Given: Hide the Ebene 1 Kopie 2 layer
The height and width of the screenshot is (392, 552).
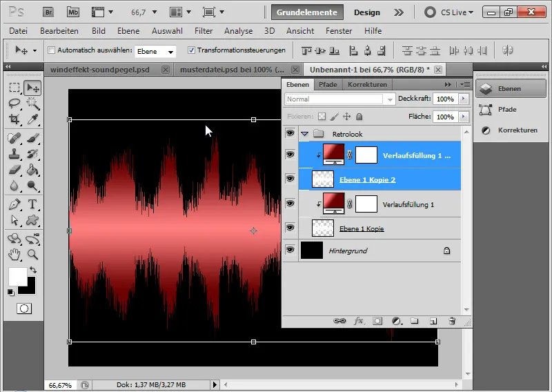Looking at the screenshot, I should coord(290,179).
